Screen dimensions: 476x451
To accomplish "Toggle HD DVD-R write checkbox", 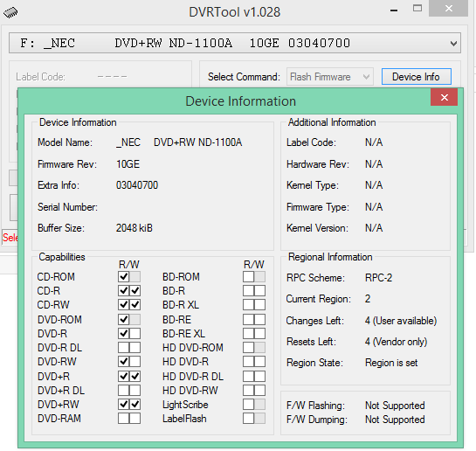I will point(260,361).
